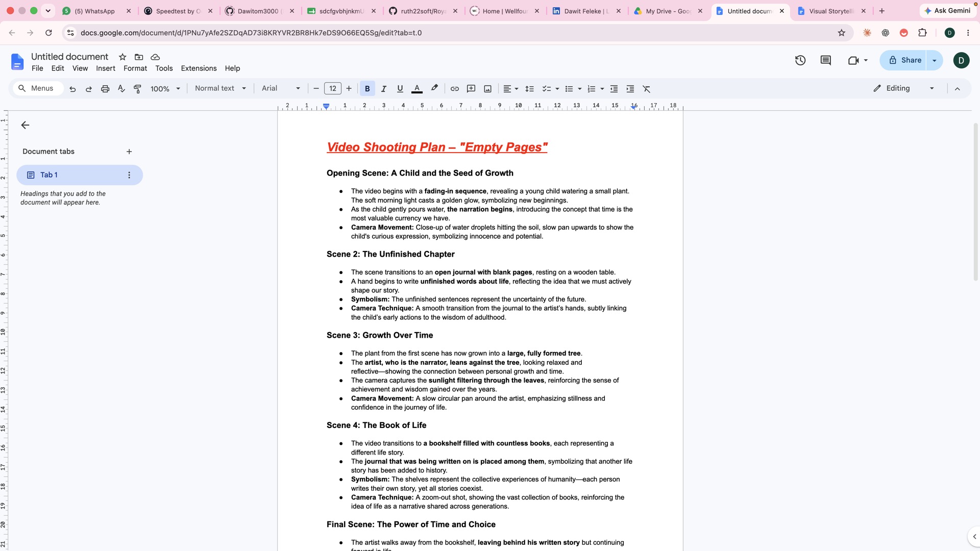Viewport: 980px width, 551px height.
Task: Open comments history icon
Action: (825, 60)
